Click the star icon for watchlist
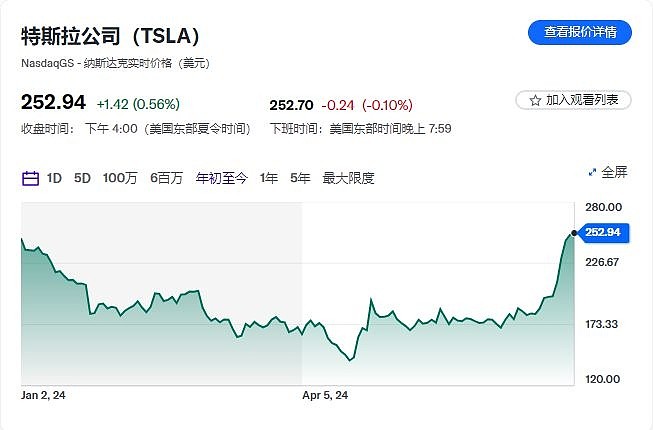 coord(534,100)
